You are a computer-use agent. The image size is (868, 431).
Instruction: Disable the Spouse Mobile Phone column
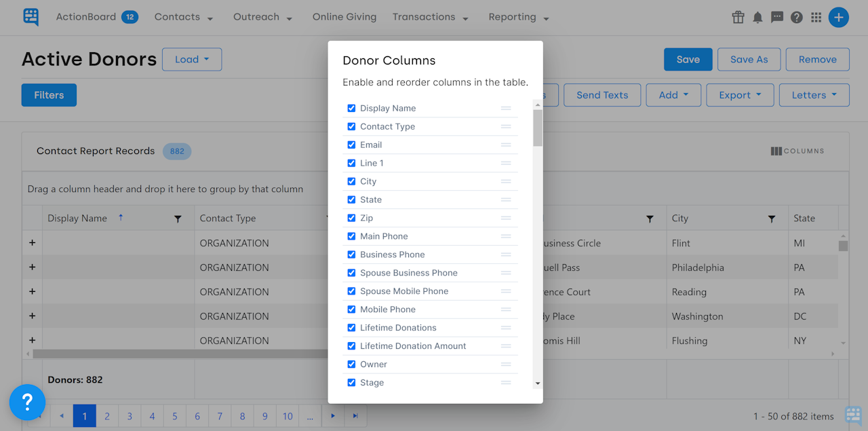click(x=351, y=291)
